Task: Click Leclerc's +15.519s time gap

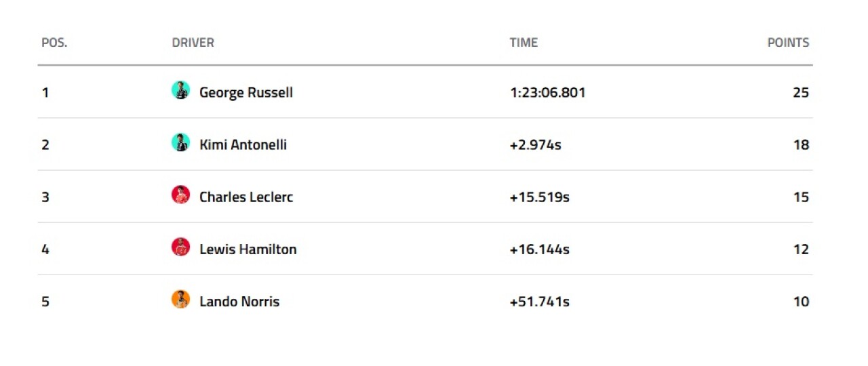Action: pos(539,197)
